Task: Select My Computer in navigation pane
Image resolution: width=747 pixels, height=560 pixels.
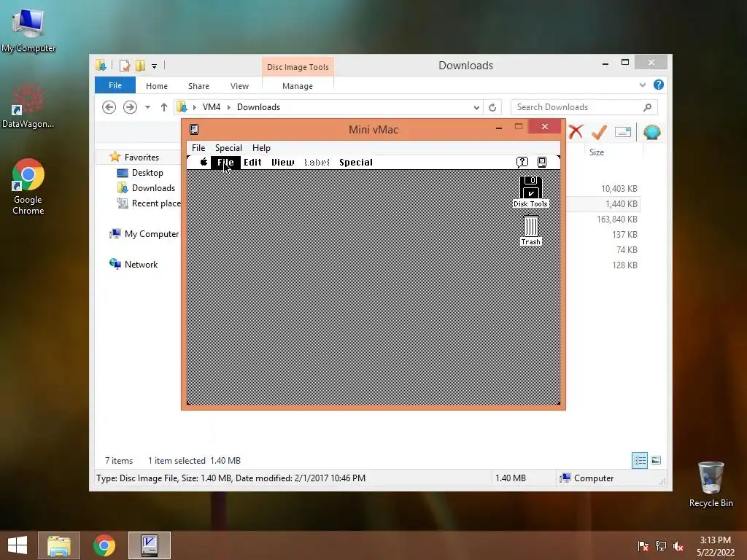Action: [x=144, y=234]
